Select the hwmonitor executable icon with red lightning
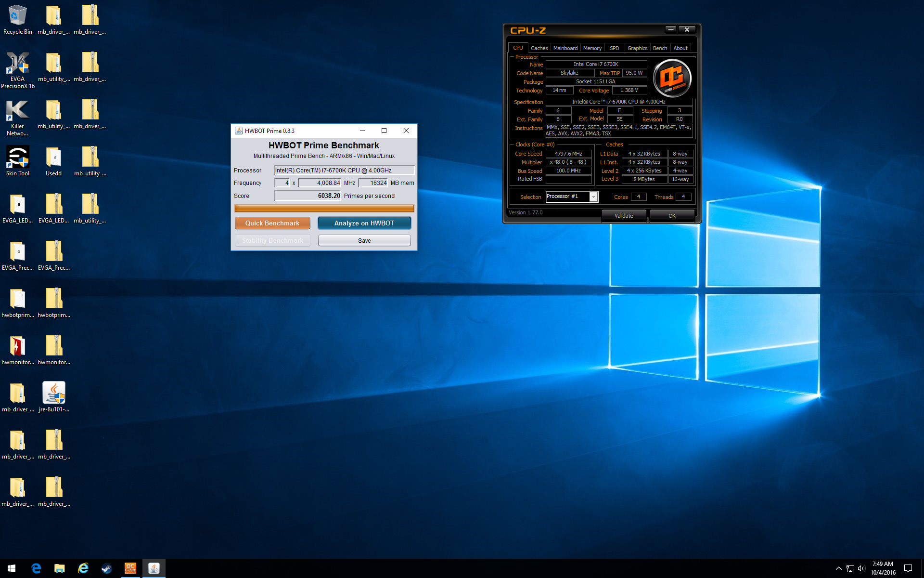This screenshot has height=578, width=924. click(17, 350)
